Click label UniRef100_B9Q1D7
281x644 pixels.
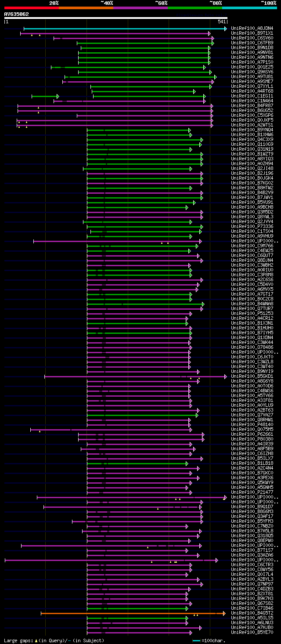(x=252, y=507)
